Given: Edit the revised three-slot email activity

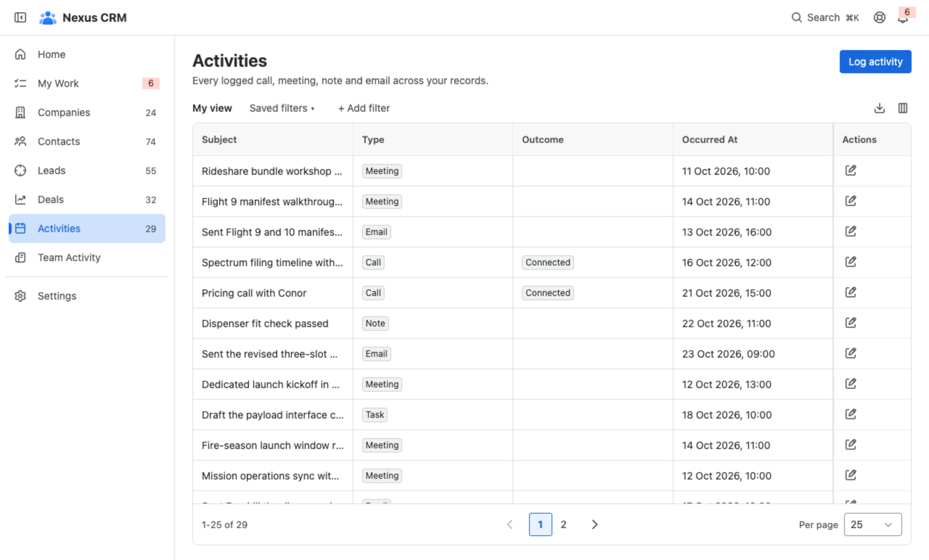Looking at the screenshot, I should (851, 354).
